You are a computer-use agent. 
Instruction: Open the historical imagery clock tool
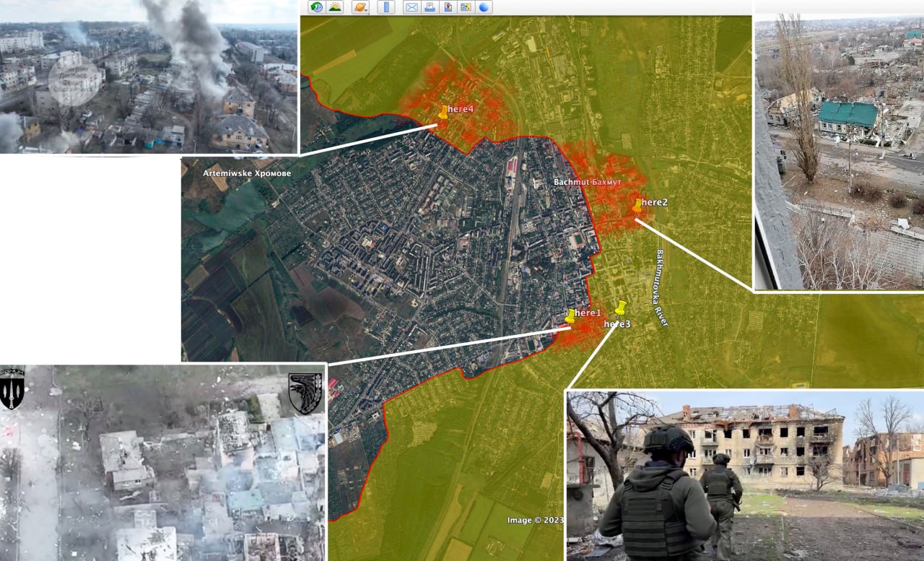coord(316,7)
